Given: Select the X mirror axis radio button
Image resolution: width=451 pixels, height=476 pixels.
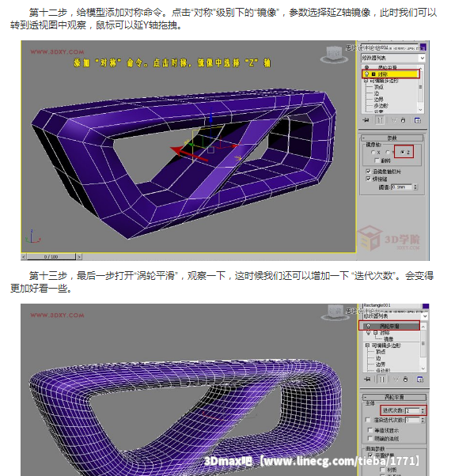Looking at the screenshot, I should (x=373, y=153).
